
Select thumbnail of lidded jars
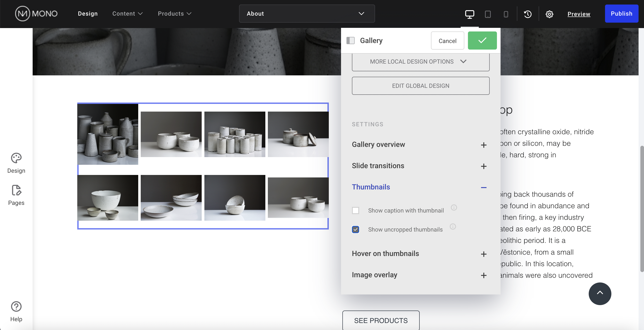298,134
